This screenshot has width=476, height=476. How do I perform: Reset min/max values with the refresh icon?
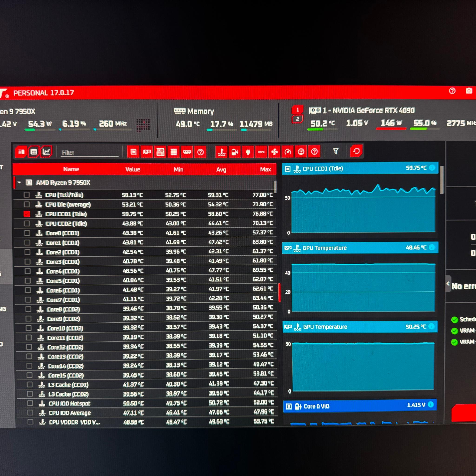coord(356,151)
